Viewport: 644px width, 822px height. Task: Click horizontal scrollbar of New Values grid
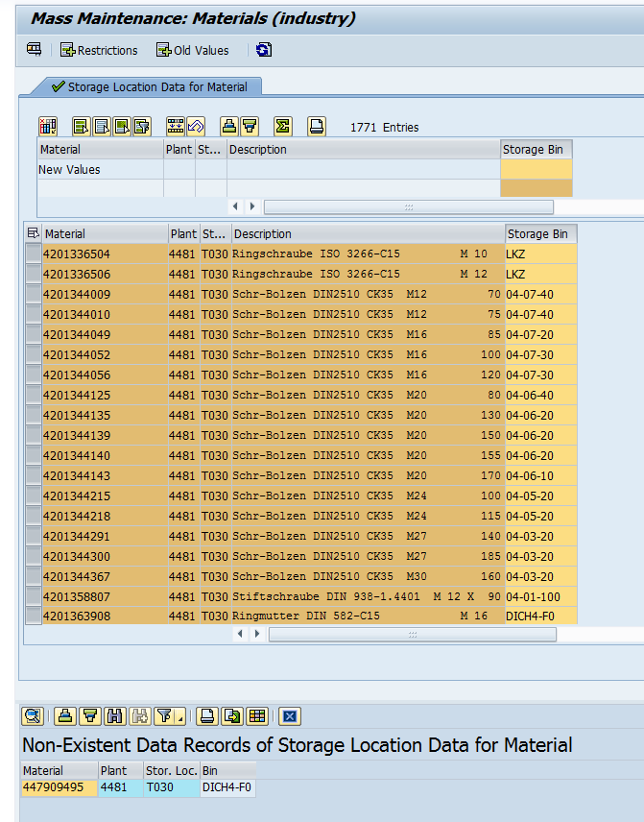click(x=408, y=206)
